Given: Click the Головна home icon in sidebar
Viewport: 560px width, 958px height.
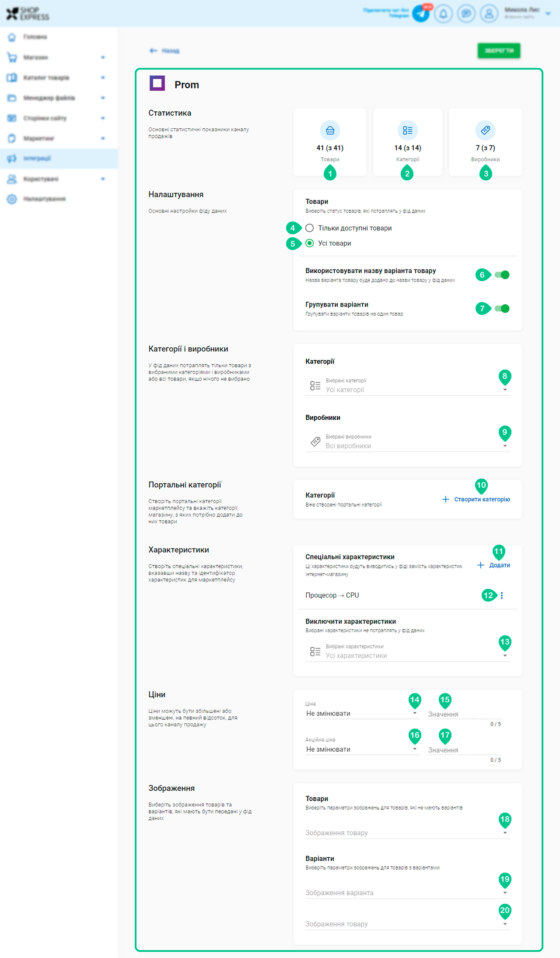Looking at the screenshot, I should click(12, 37).
